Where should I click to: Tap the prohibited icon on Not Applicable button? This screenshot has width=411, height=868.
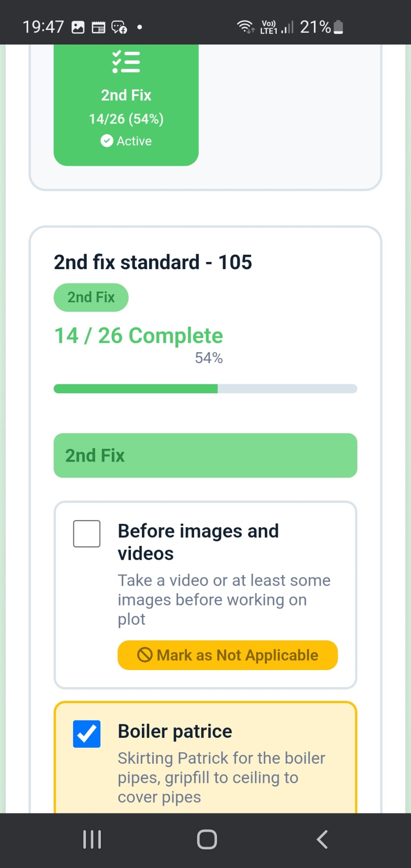(x=144, y=655)
